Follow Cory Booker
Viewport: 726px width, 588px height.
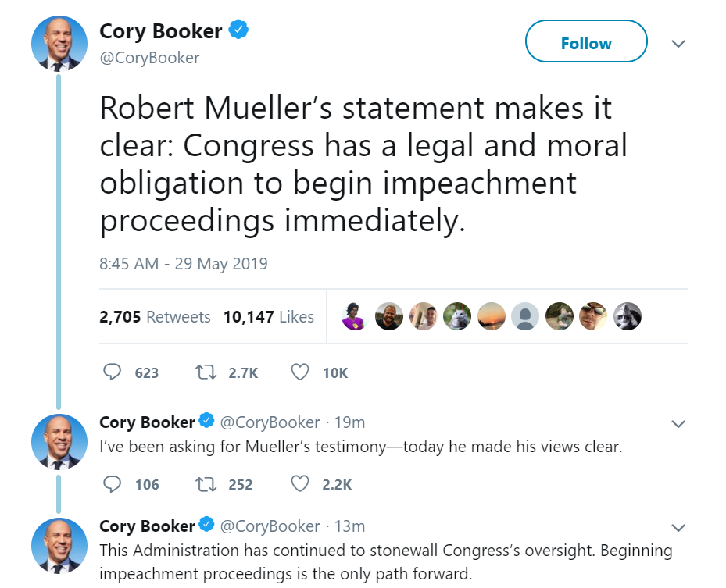586,43
